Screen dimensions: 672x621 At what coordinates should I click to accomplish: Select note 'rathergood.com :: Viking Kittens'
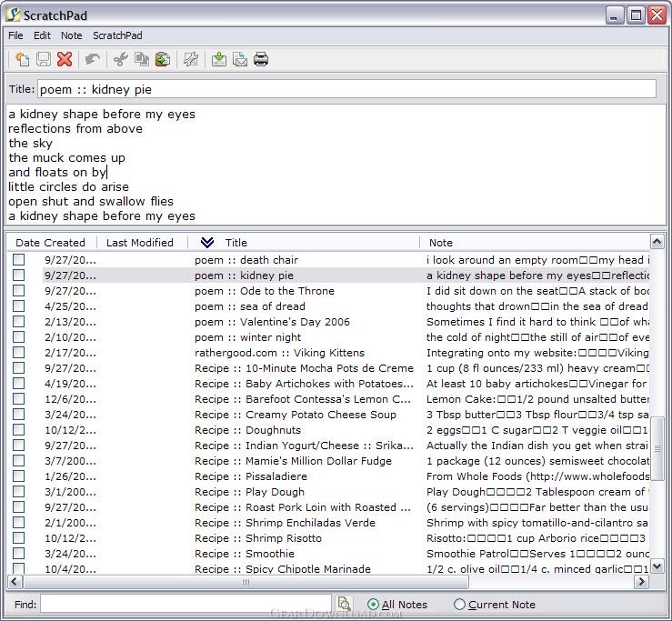(279, 352)
